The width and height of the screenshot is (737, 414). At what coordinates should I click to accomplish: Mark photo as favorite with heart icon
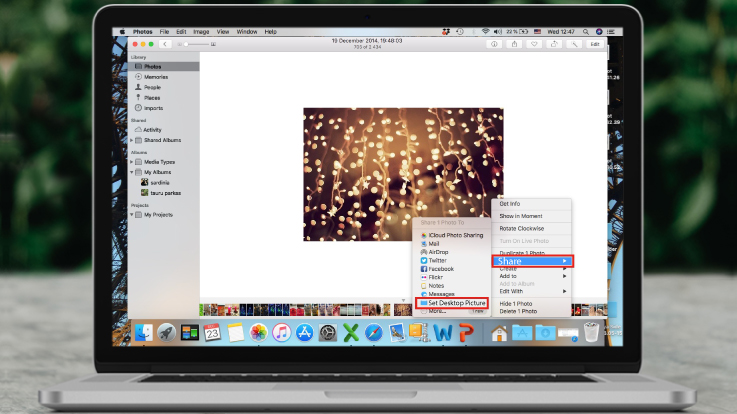(x=534, y=44)
